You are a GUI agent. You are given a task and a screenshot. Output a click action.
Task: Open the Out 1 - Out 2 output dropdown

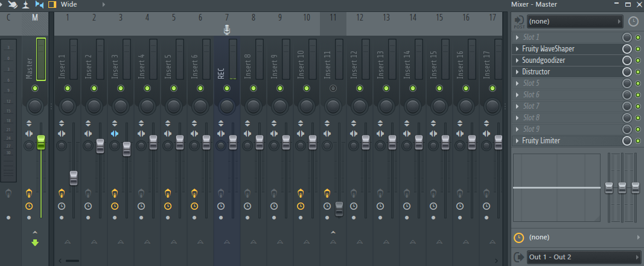[583, 257]
